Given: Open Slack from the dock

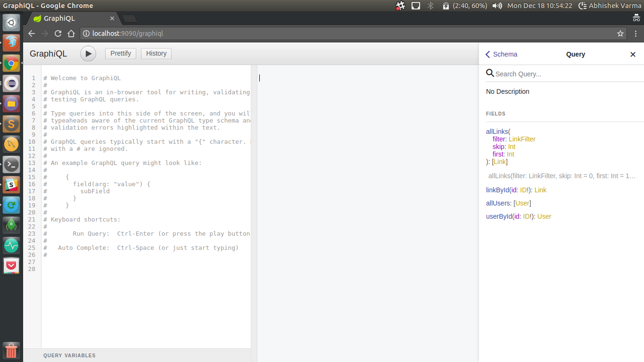Looking at the screenshot, I should 11,185.
